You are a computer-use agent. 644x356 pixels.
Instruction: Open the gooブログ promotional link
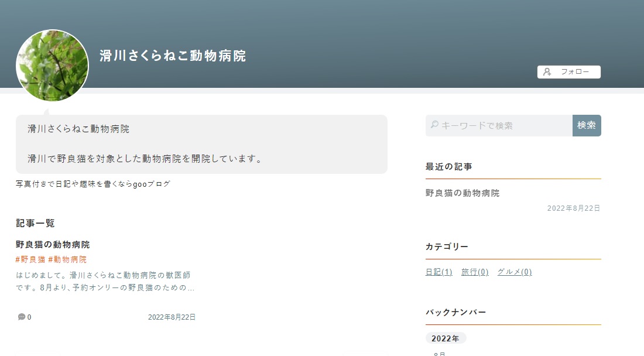pyautogui.click(x=94, y=183)
